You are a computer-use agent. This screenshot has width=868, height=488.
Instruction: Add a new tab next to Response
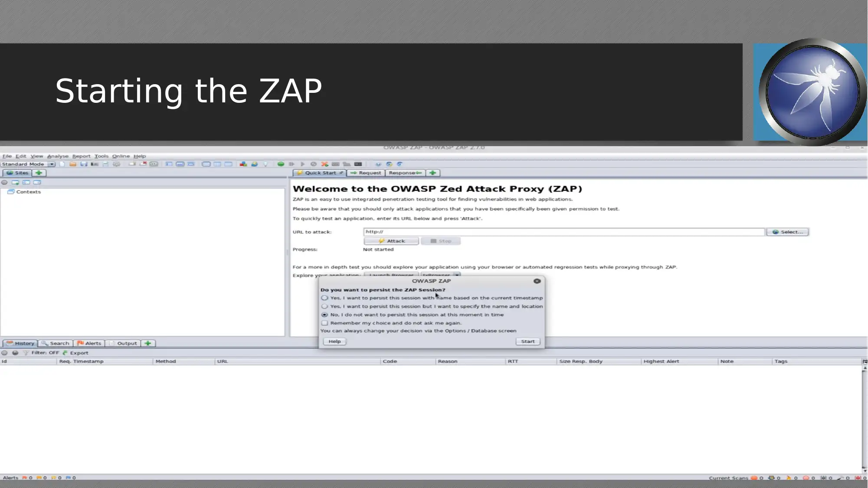[432, 173]
